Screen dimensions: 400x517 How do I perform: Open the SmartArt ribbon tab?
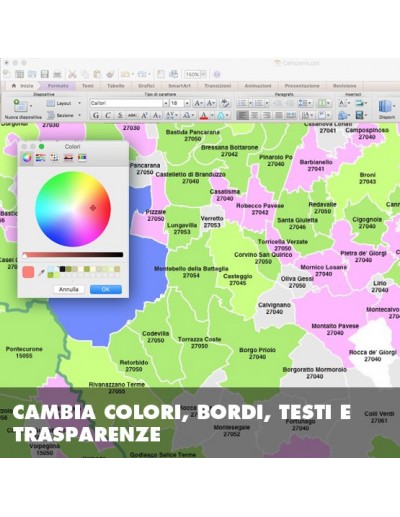click(x=179, y=86)
